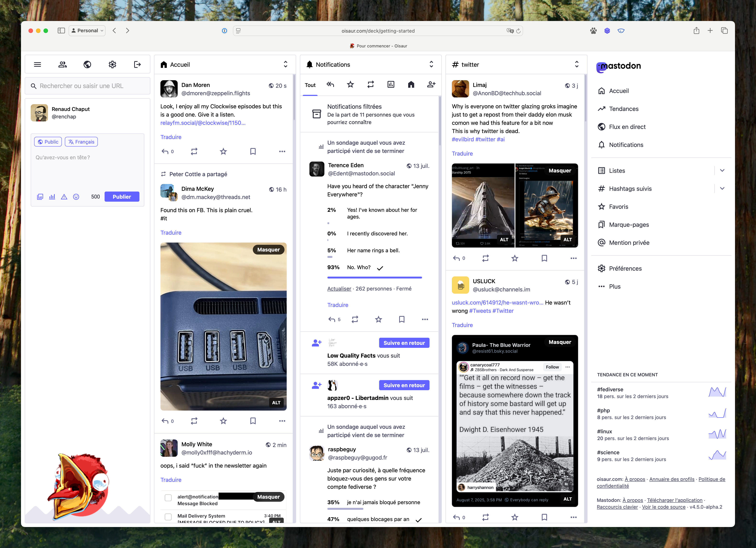Bookmark Dan Moren's post
This screenshot has height=548, width=756.
[x=253, y=151]
